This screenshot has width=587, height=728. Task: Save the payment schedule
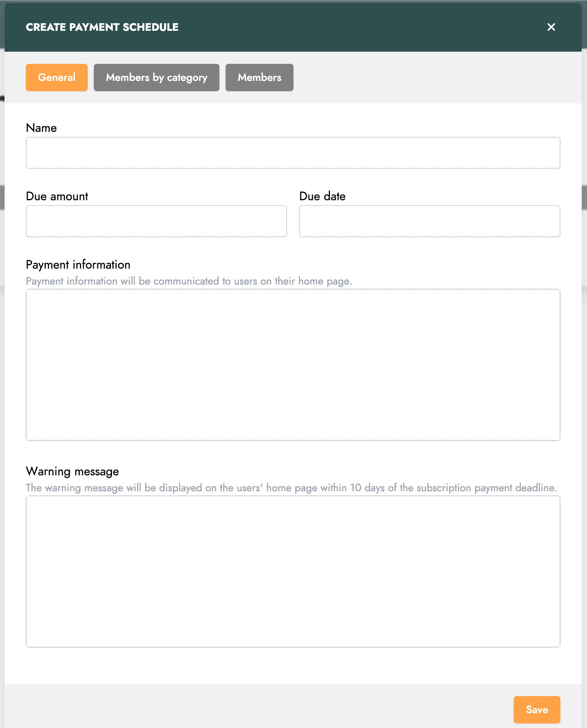click(537, 710)
